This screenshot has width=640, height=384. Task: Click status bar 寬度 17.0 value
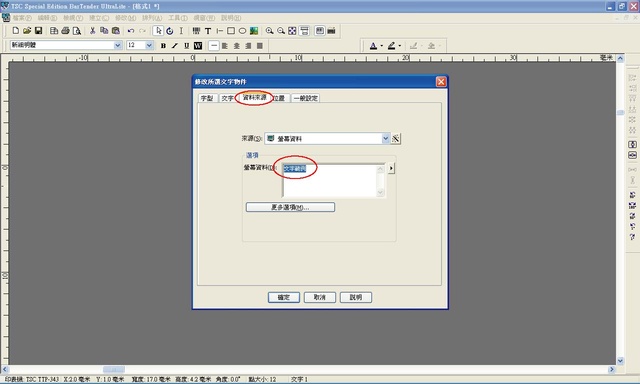(150, 380)
